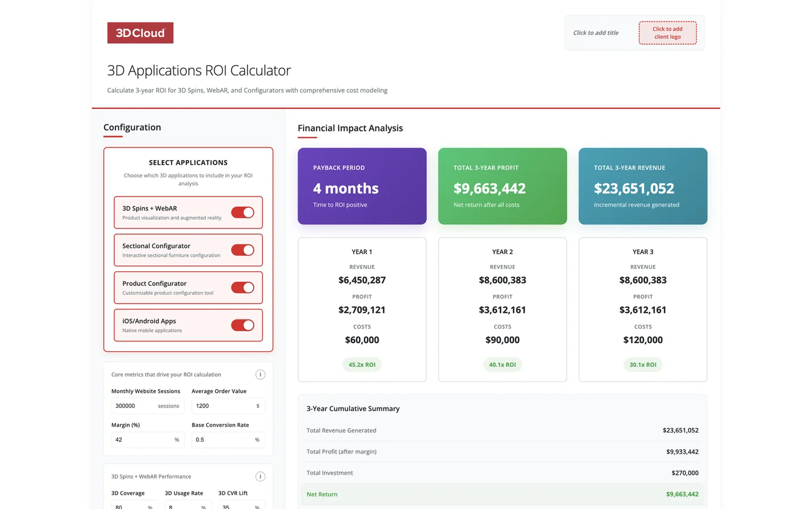The width and height of the screenshot is (812, 509).
Task: Open info icon for 3D Spins + WebAR Performance
Action: pyautogui.click(x=260, y=477)
